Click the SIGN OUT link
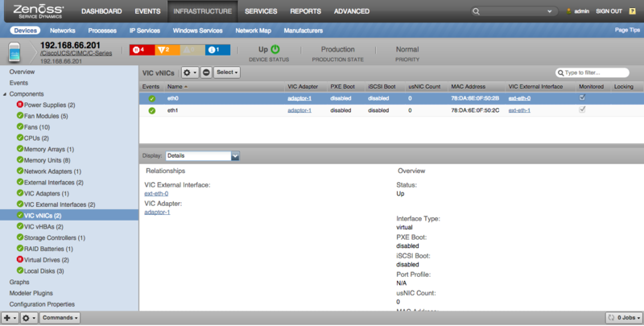 point(609,11)
